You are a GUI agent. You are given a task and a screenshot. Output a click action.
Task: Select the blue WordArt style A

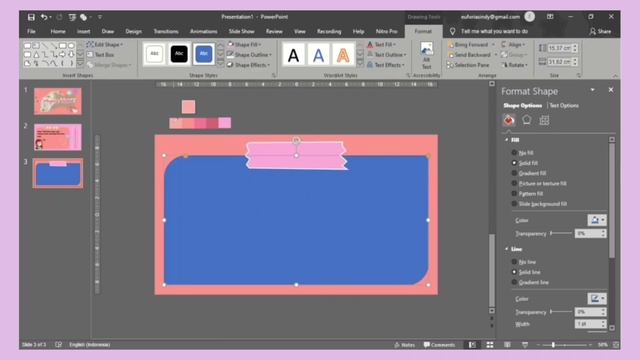318,55
